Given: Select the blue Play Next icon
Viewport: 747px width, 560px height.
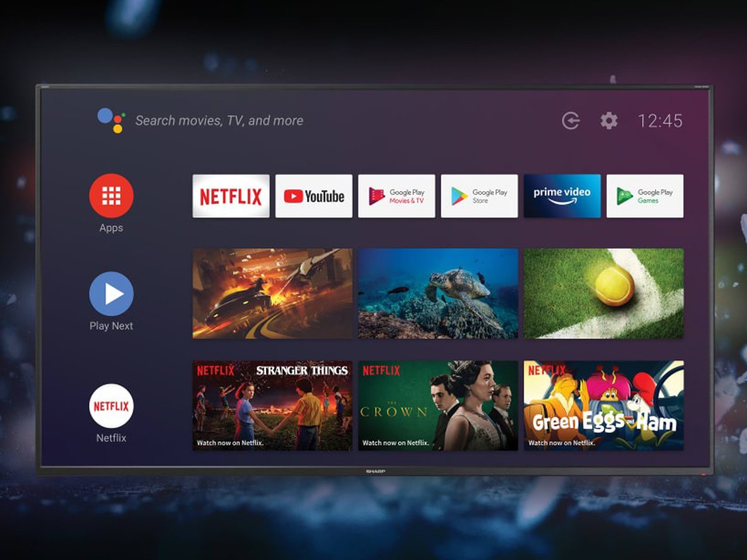Looking at the screenshot, I should click(x=111, y=294).
